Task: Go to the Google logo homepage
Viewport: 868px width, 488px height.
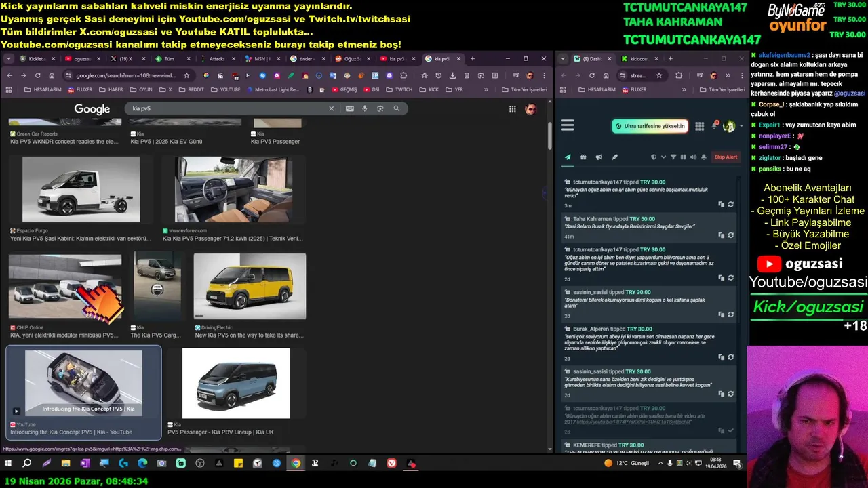Action: coord(92,109)
